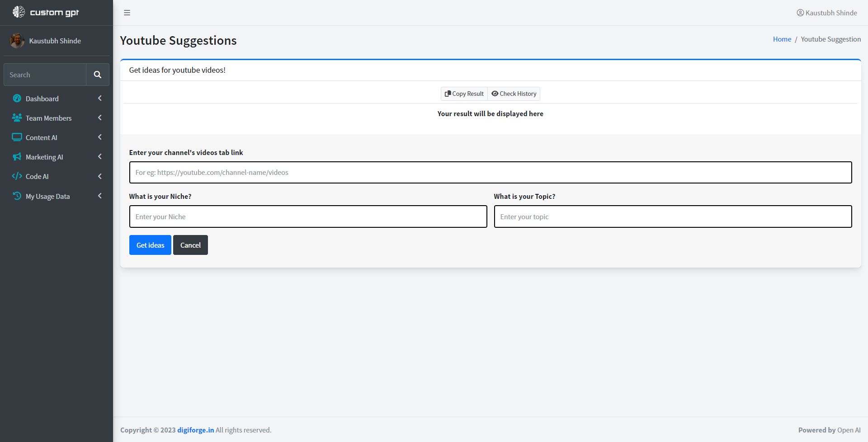The height and width of the screenshot is (442, 868).
Task: Expand the Dashboard menu chevron
Action: tap(99, 99)
